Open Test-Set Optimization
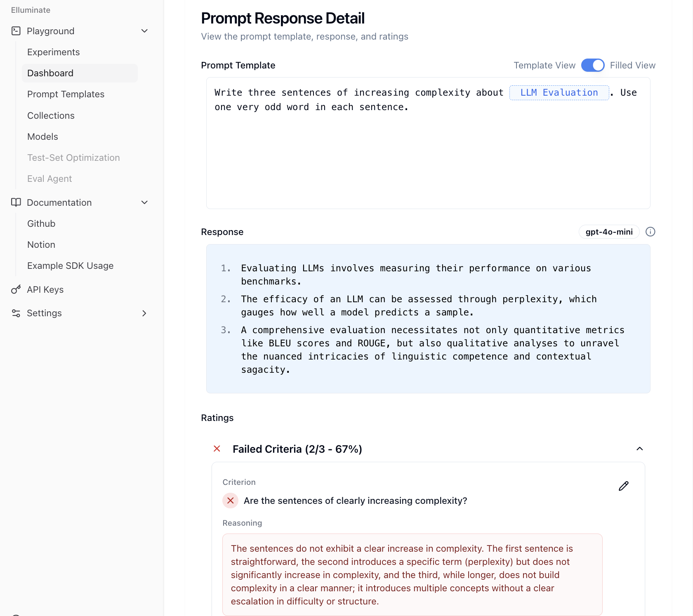Image resolution: width=693 pixels, height=616 pixels. point(73,158)
